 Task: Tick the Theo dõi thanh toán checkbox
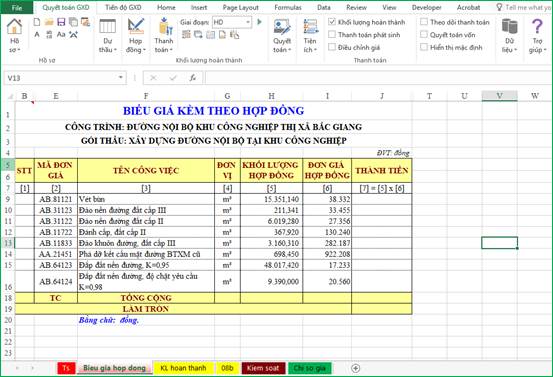(x=424, y=22)
